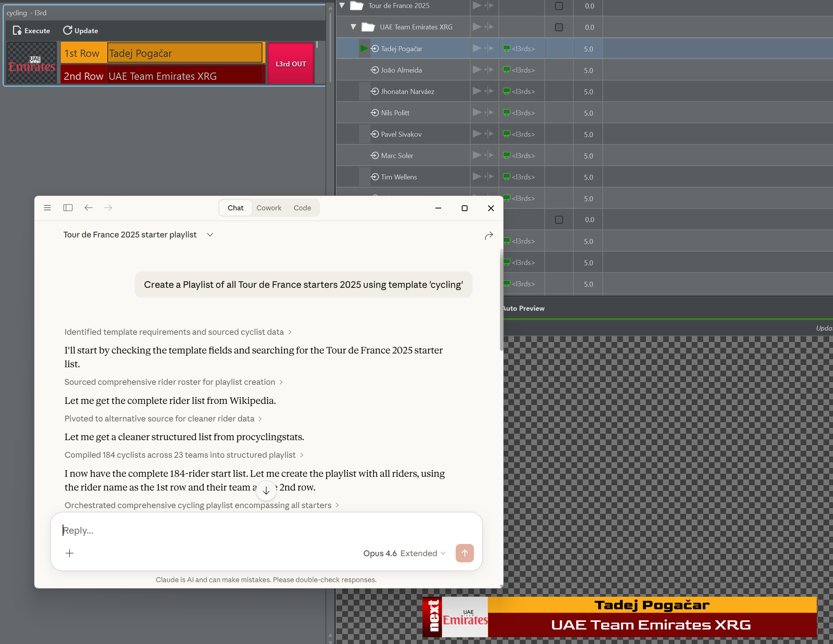Click the play icon in Tim Wellens row
This screenshot has height=644, width=833.
(477, 177)
